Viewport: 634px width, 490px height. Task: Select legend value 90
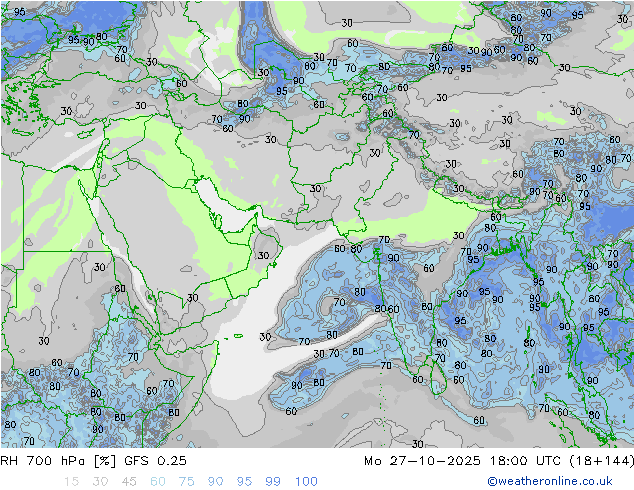[215, 482]
